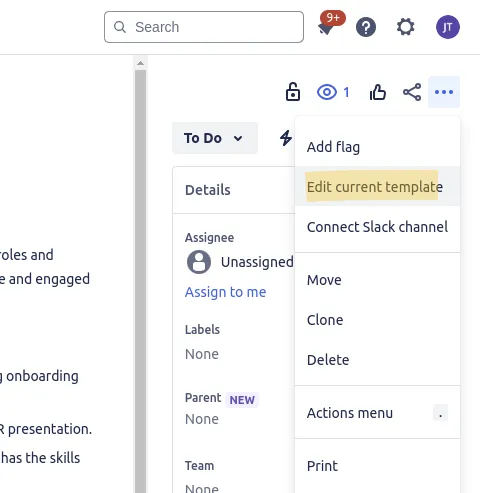This screenshot has height=493, width=480.
Task: Open the To Do status dropdown
Action: [215, 138]
